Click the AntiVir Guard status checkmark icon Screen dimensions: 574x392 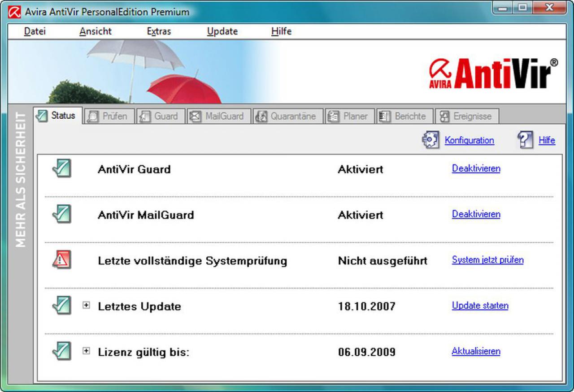pyautogui.click(x=61, y=168)
